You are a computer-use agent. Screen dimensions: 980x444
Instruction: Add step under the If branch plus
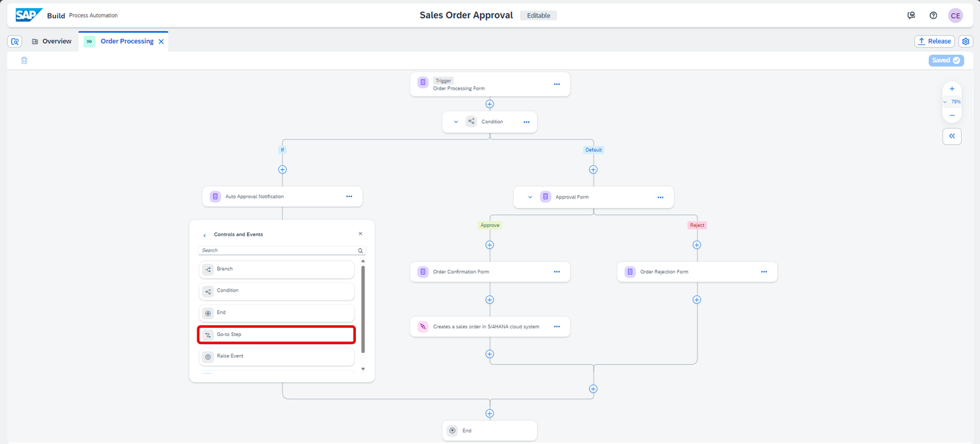coord(282,169)
